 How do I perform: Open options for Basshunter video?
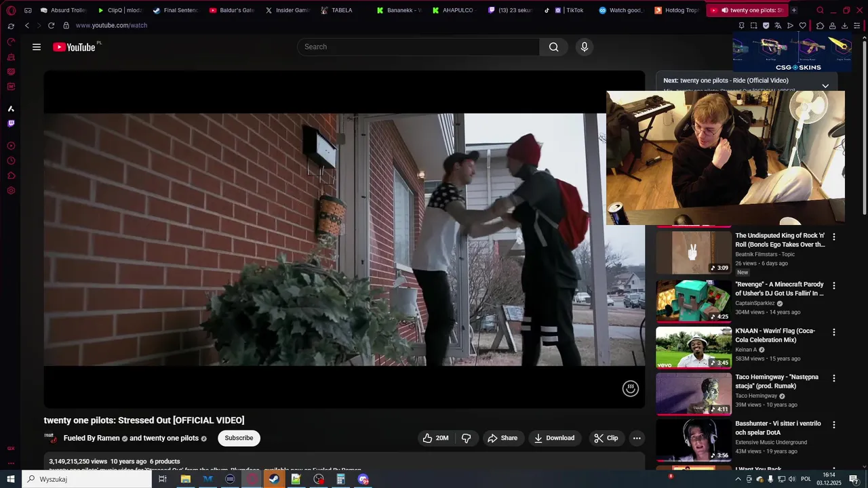(834, 425)
